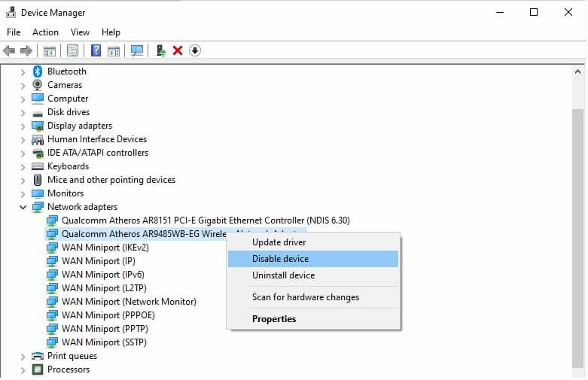588x380 pixels.
Task: Open the File menu
Action: click(x=14, y=32)
